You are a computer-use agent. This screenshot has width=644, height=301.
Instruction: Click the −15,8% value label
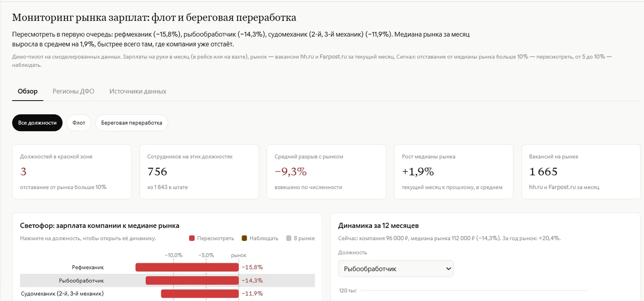252,267
